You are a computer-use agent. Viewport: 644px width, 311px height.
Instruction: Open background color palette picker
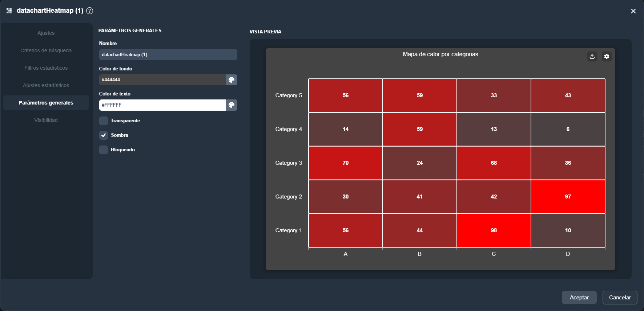pyautogui.click(x=232, y=80)
